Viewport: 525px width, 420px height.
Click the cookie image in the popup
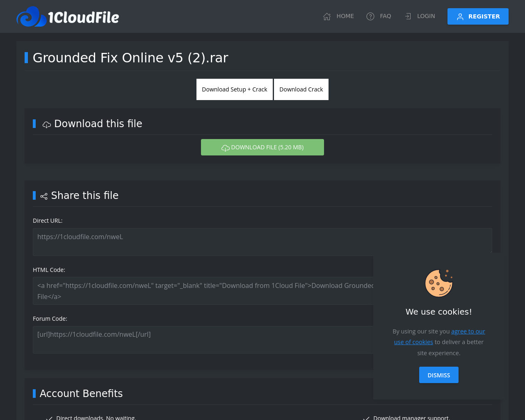click(438, 283)
